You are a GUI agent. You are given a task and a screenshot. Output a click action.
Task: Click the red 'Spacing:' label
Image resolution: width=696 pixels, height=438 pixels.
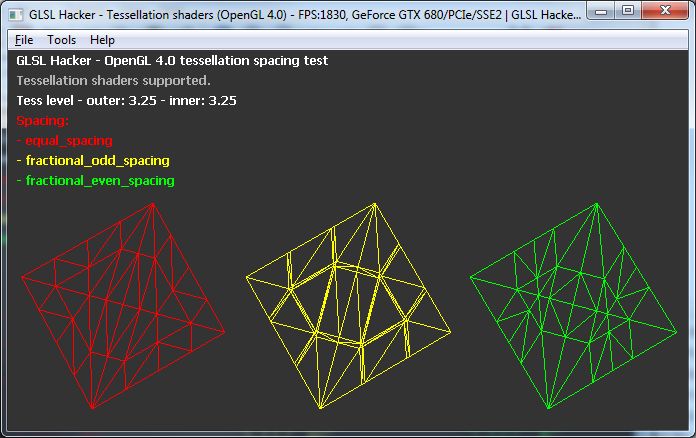tap(43, 121)
